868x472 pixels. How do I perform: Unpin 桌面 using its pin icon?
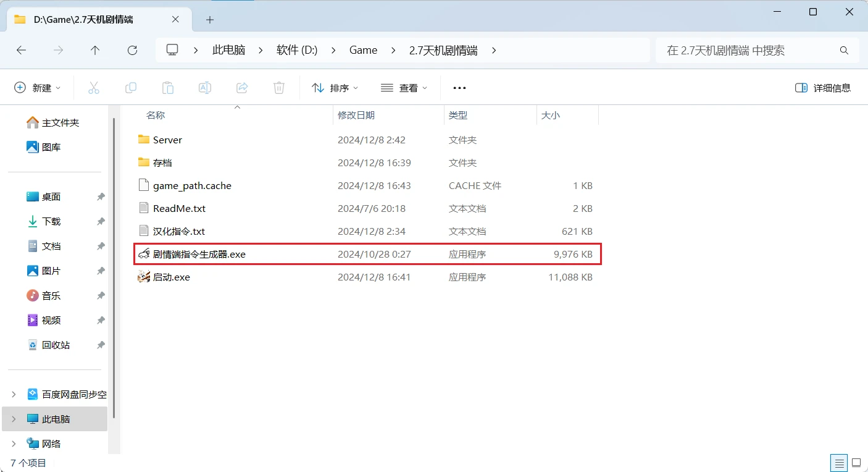pyautogui.click(x=101, y=196)
